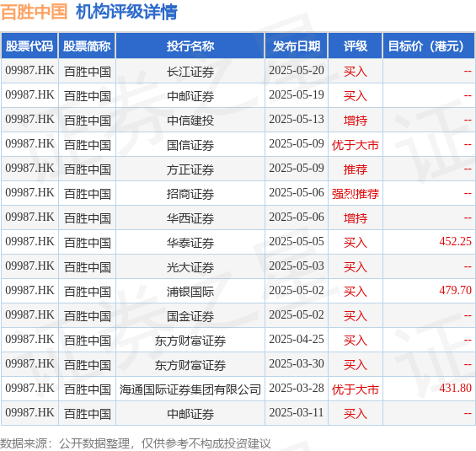Click the 评级 column header
476x451 pixels.
[x=356, y=46]
